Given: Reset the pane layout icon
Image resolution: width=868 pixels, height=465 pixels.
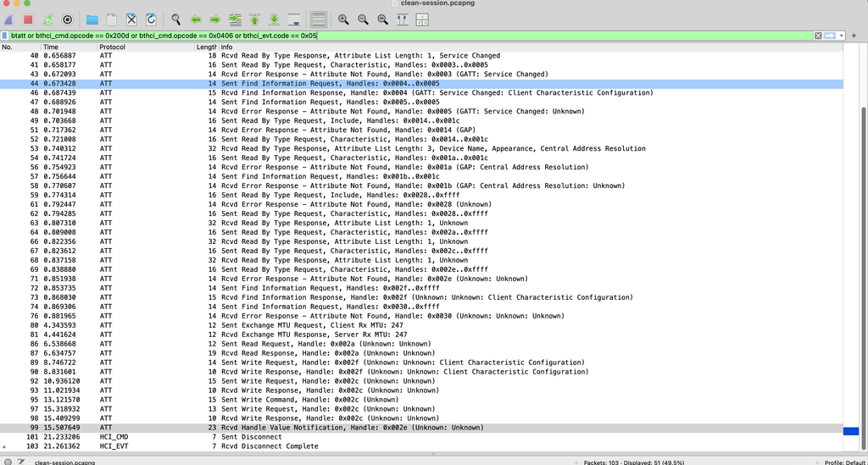Looking at the screenshot, I should point(422,20).
